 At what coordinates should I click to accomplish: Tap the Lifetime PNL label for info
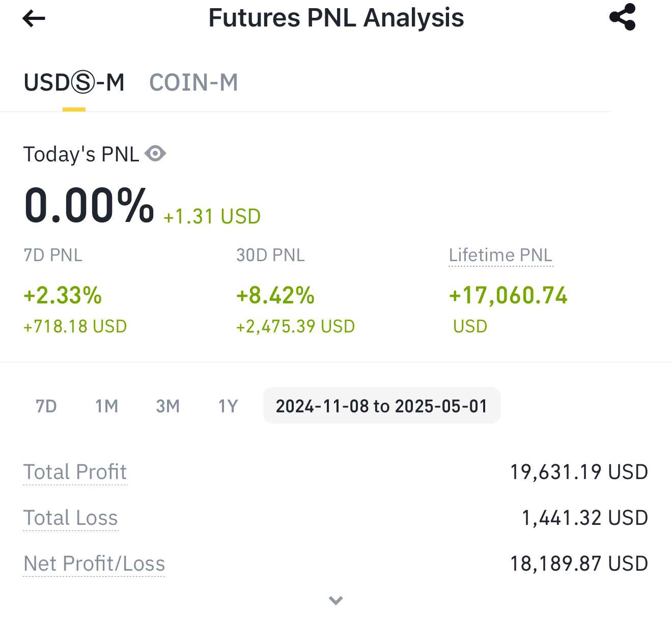click(x=501, y=255)
